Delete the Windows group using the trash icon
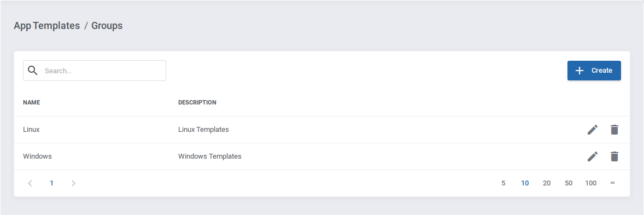 tap(614, 156)
